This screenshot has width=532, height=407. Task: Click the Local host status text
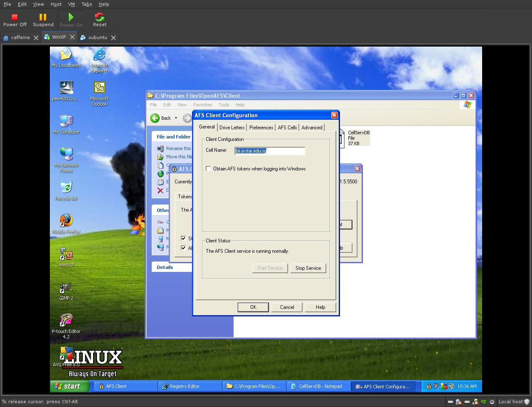pyautogui.click(x=510, y=402)
